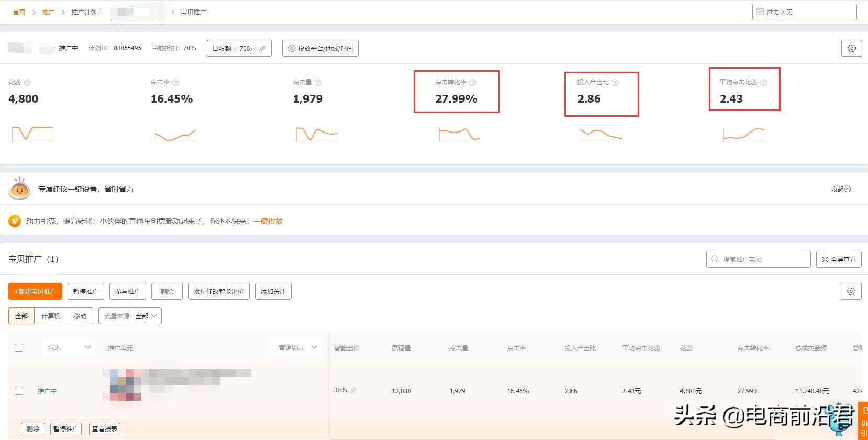
Task: Click the 平均点击花费 trend sparkline chart
Action: [x=744, y=135]
